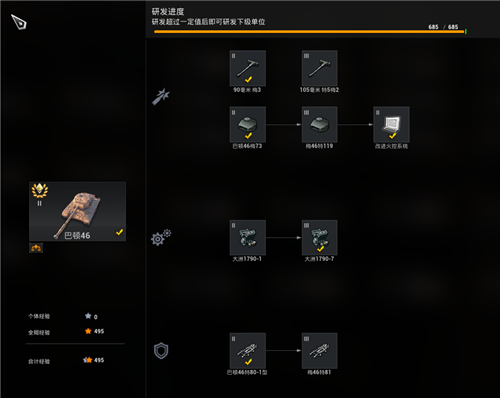Click the mobility gears category icon
This screenshot has height=398, width=500.
pos(161,237)
